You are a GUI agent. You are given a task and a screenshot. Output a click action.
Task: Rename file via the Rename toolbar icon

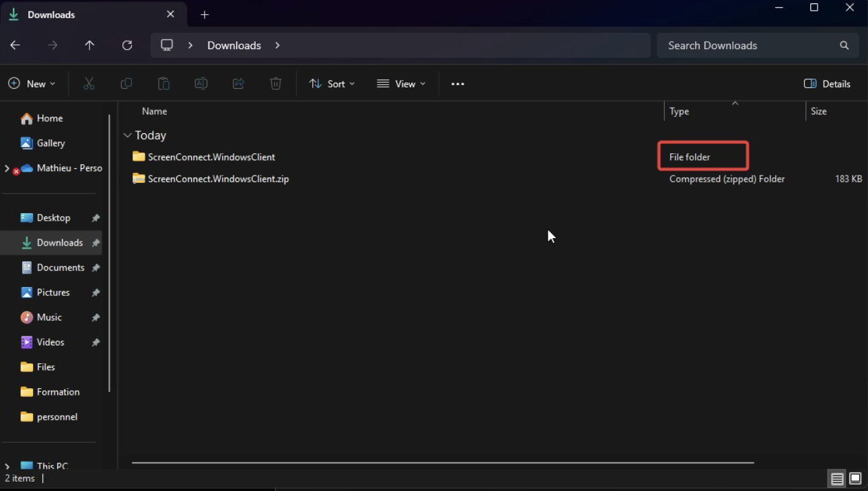(x=201, y=83)
